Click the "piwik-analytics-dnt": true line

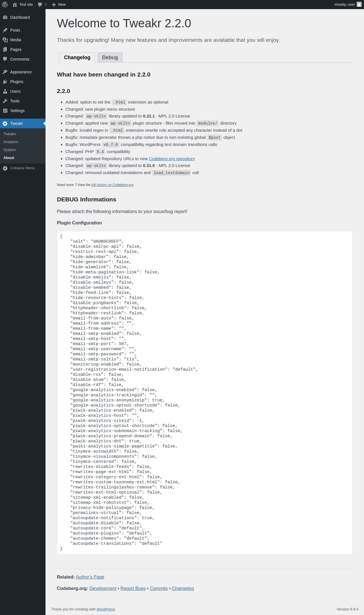tap(106, 441)
